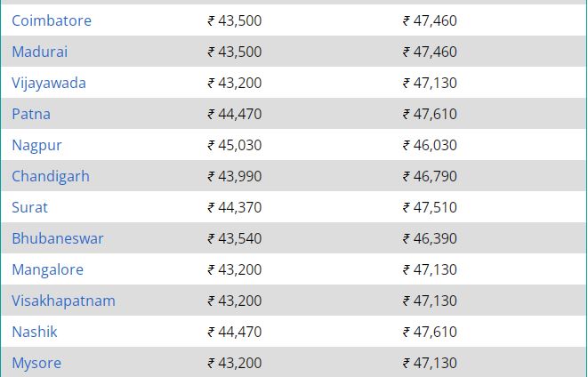Screen dimensions: 588x377
Task: Open the Madurai gold rate link
Action: click(x=40, y=52)
